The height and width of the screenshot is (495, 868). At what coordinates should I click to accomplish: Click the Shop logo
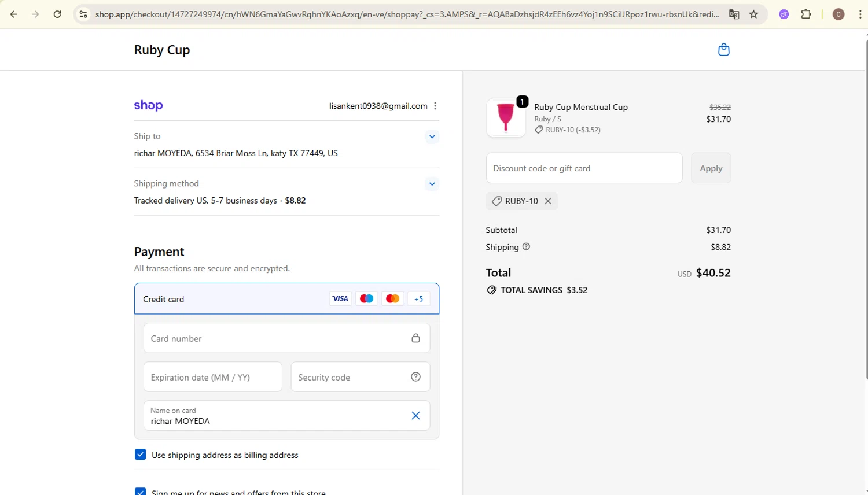point(149,105)
